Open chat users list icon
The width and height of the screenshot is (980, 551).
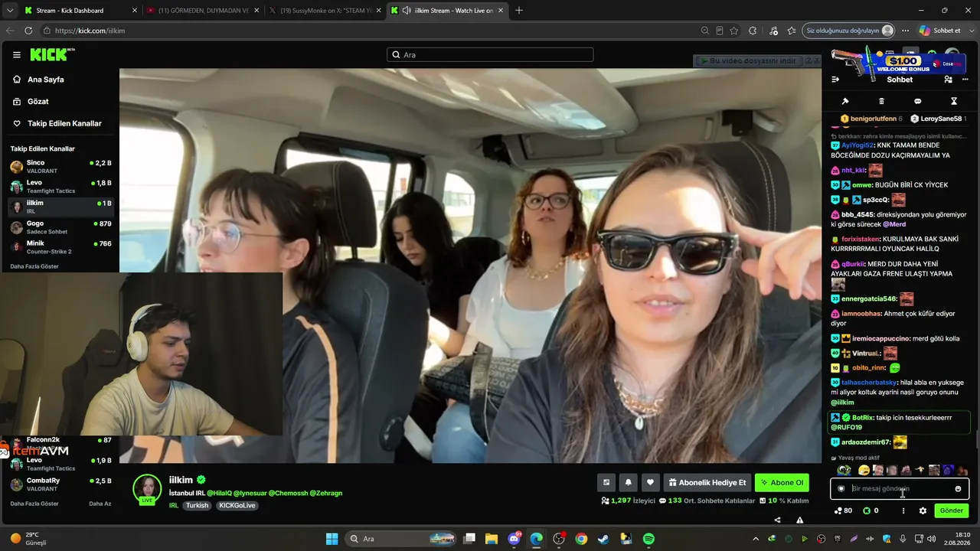click(948, 80)
